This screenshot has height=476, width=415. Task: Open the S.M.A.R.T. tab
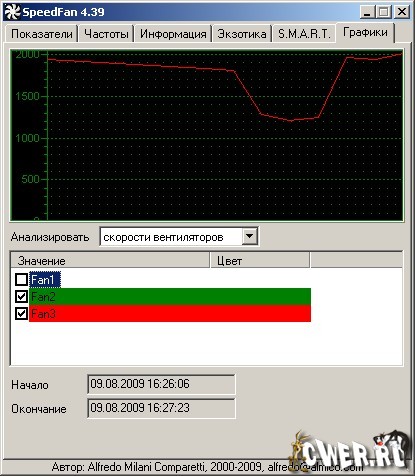click(x=304, y=34)
